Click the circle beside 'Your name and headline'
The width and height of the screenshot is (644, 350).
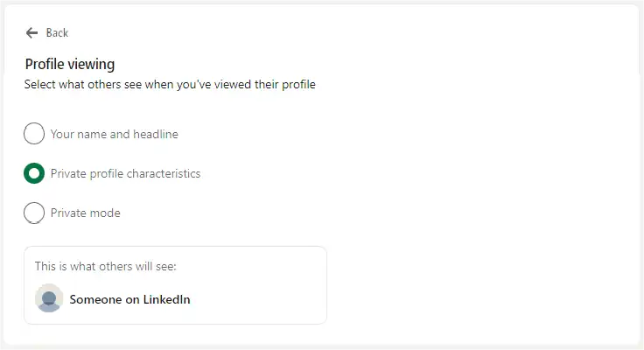[34, 134]
